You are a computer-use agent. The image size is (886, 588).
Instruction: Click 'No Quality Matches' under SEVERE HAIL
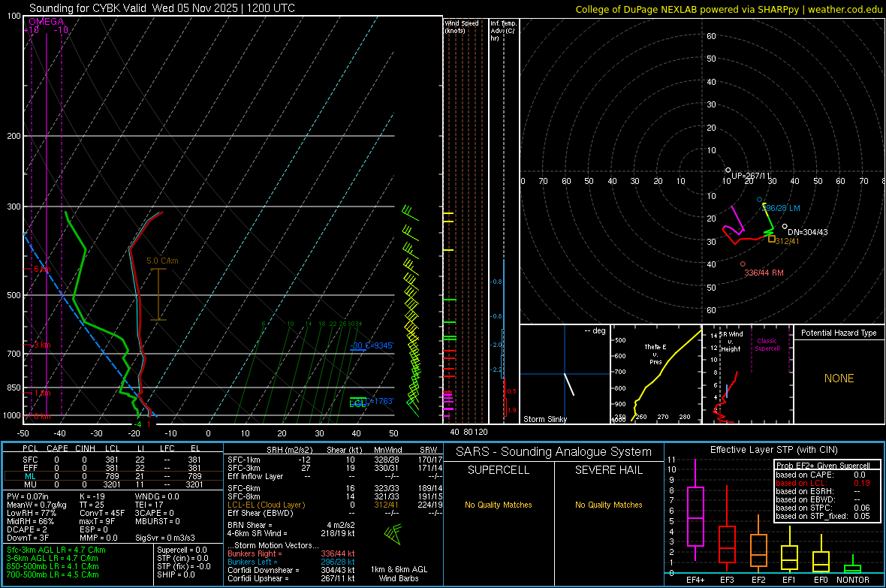(608, 505)
